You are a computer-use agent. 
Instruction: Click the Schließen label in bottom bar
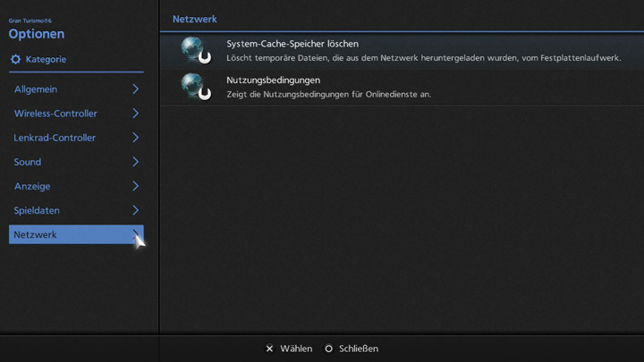pos(359,349)
